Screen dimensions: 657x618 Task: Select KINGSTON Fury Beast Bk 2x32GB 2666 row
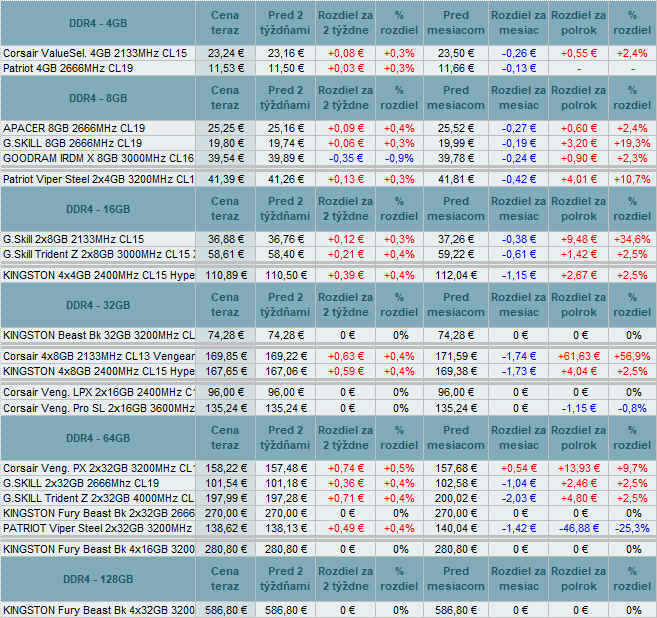[328, 513]
